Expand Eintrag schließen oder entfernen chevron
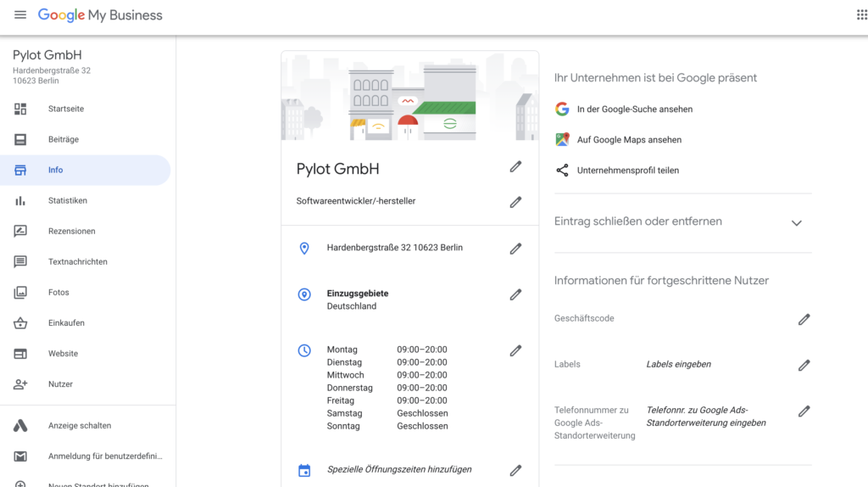 point(796,223)
